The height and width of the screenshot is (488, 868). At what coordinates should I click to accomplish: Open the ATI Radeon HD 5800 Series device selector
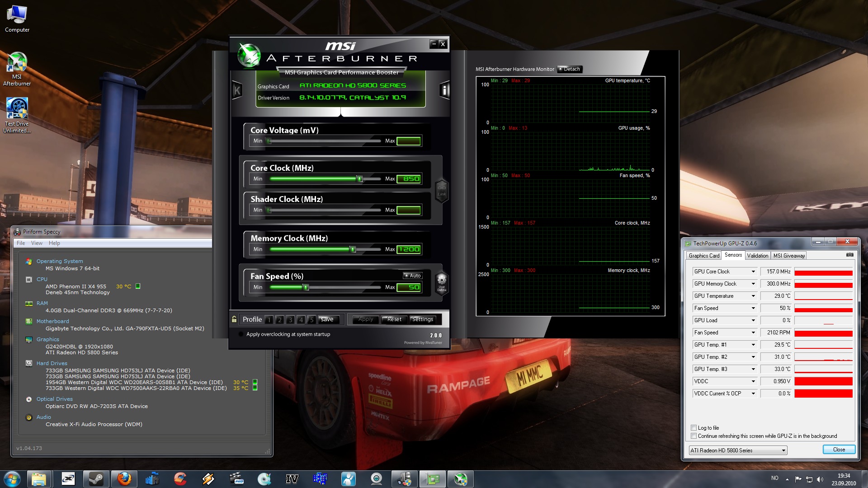pyautogui.click(x=738, y=450)
